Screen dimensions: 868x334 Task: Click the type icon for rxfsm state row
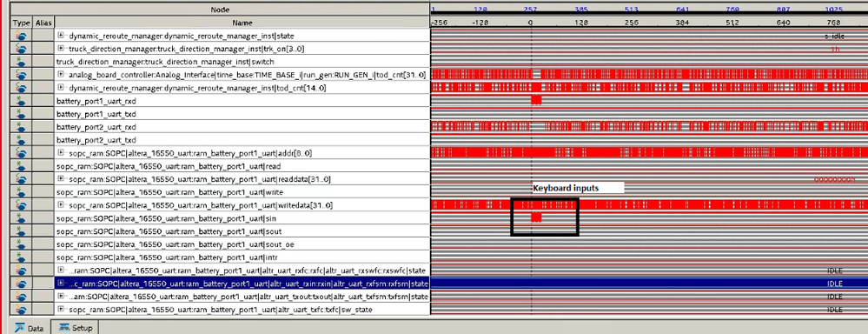coord(22,284)
